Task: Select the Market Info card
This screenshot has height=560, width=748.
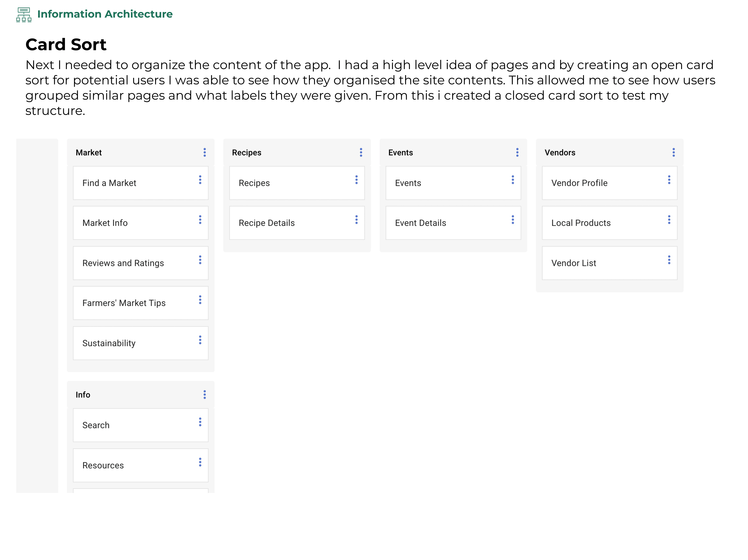Action: pyautogui.click(x=141, y=223)
